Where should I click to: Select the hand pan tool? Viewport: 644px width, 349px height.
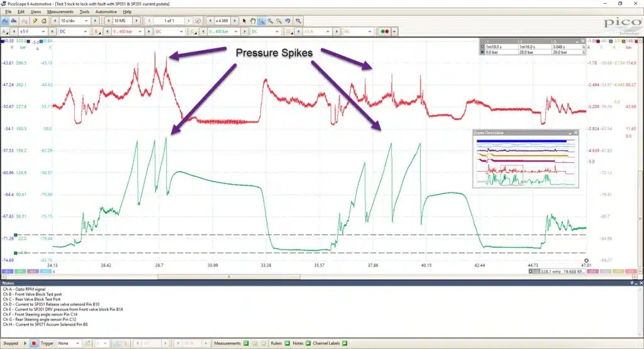click(x=253, y=21)
